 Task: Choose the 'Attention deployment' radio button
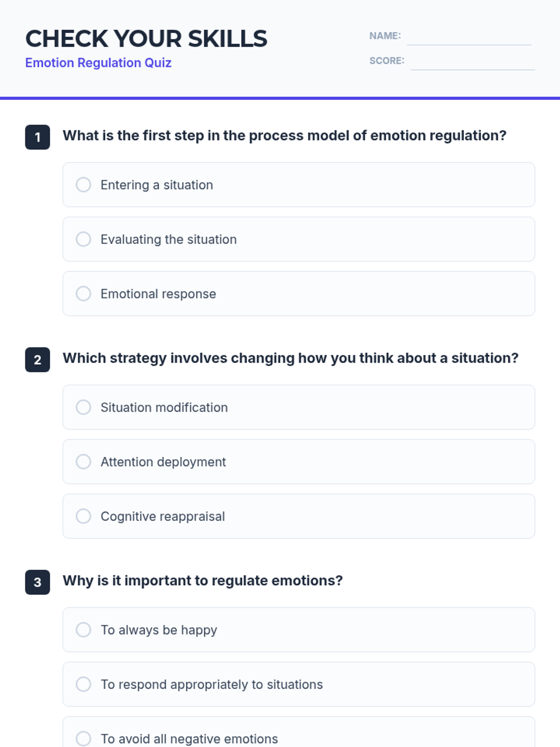[84, 462]
